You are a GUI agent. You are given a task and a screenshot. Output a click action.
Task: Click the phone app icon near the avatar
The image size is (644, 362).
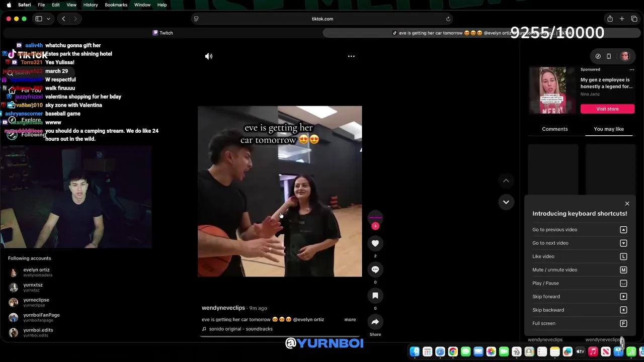click(x=609, y=56)
